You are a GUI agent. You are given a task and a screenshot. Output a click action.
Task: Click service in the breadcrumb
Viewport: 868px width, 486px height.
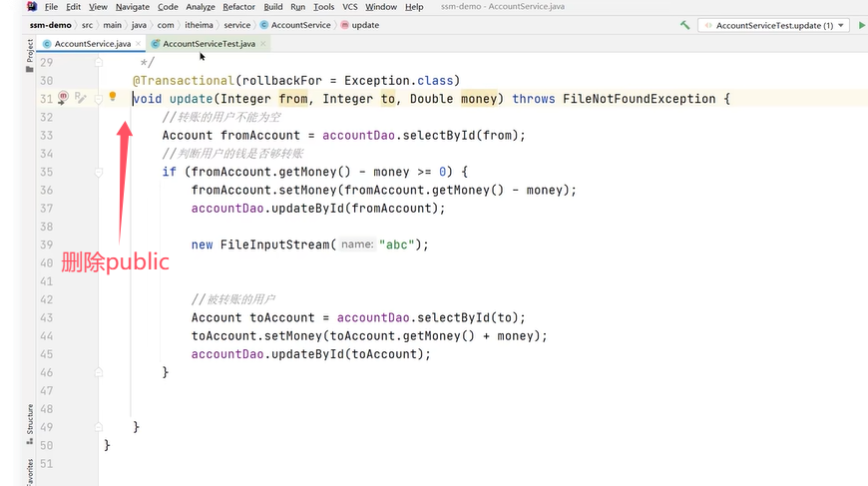(x=236, y=25)
